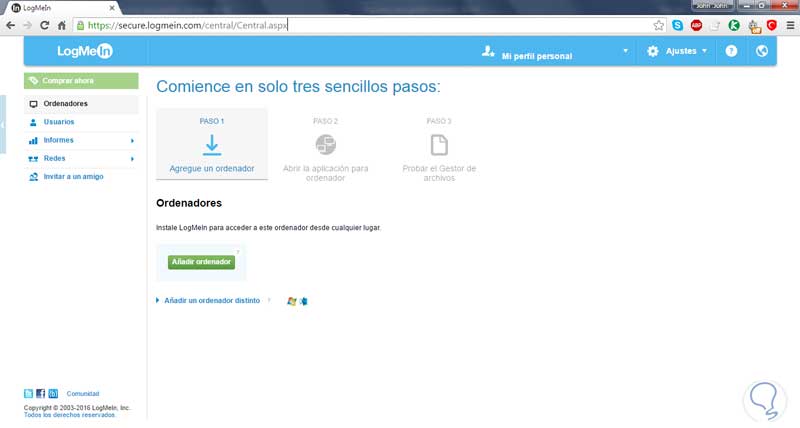Expand the Redes submenu arrow
The image size is (800, 428).
[x=132, y=159]
